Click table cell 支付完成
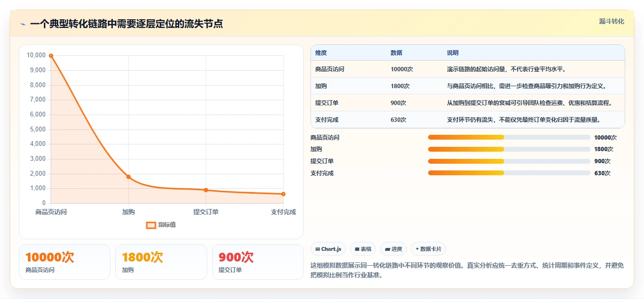This screenshot has height=299, width=644. 327,120
